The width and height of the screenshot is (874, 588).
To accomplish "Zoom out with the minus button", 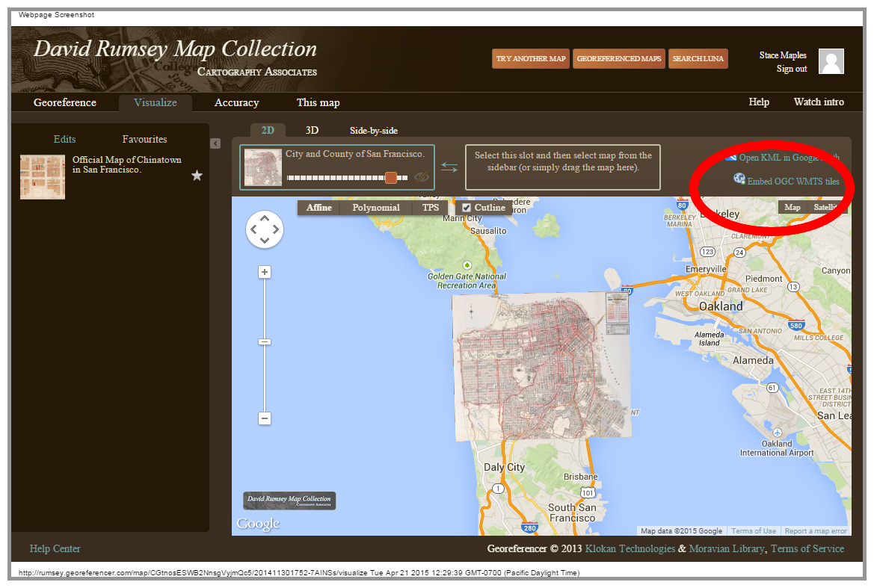I will click(265, 418).
